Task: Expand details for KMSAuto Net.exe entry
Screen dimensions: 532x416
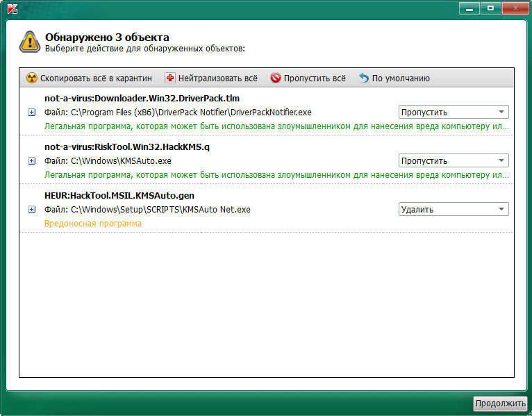Action: click(31, 210)
